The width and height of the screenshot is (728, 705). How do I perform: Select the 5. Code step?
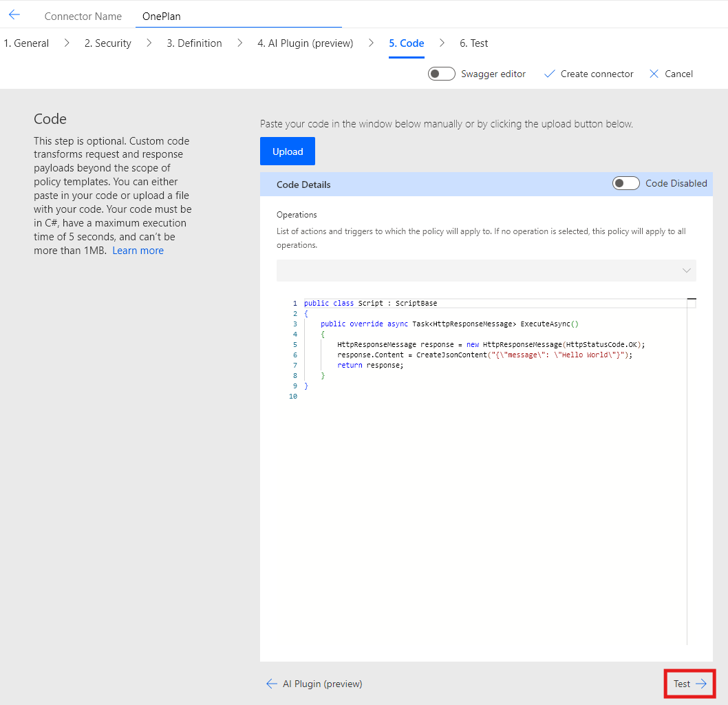point(406,43)
